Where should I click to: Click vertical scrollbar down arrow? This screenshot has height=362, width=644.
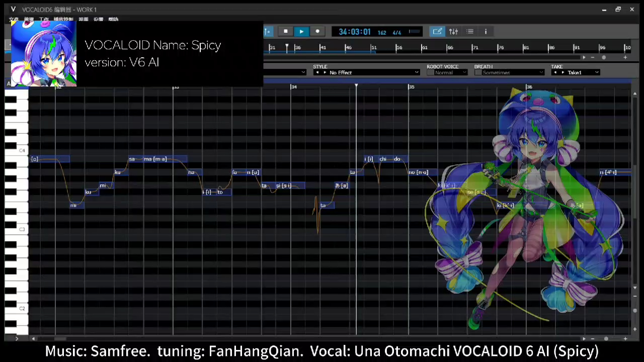point(635,288)
